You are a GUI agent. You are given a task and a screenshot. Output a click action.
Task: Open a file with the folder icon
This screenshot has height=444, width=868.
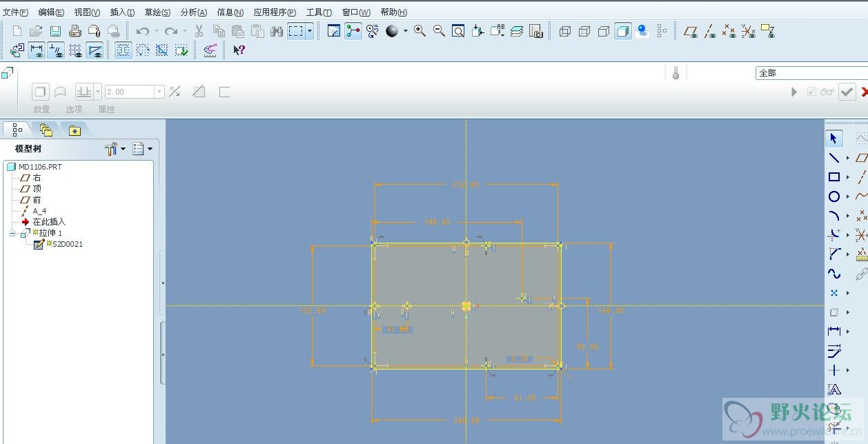pyautogui.click(x=36, y=31)
